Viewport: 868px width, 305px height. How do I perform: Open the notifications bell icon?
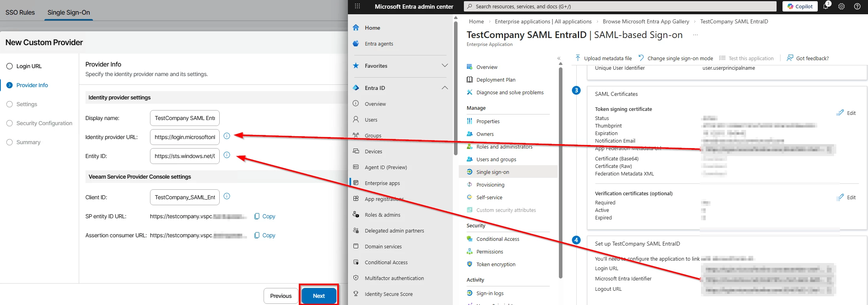coord(826,6)
